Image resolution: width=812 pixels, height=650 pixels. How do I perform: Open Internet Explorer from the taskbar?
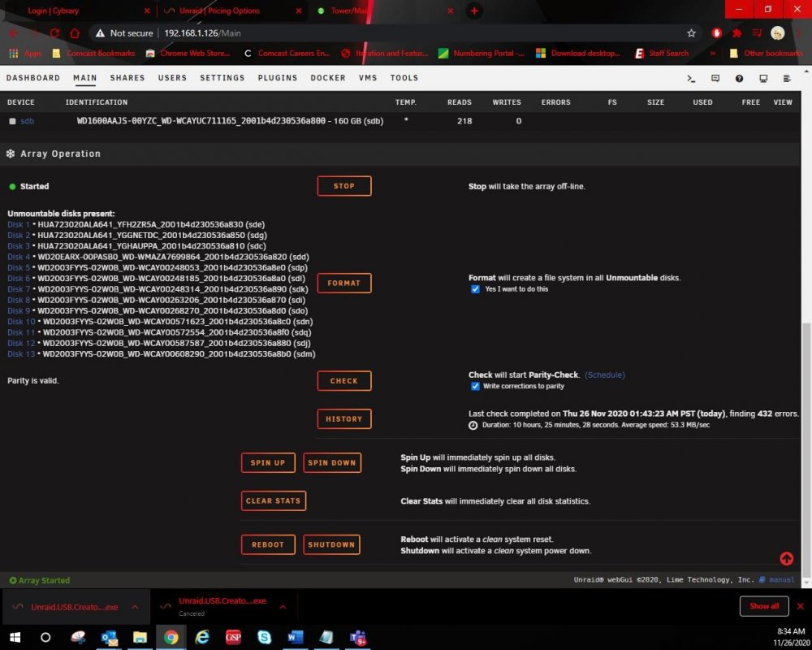(202, 637)
